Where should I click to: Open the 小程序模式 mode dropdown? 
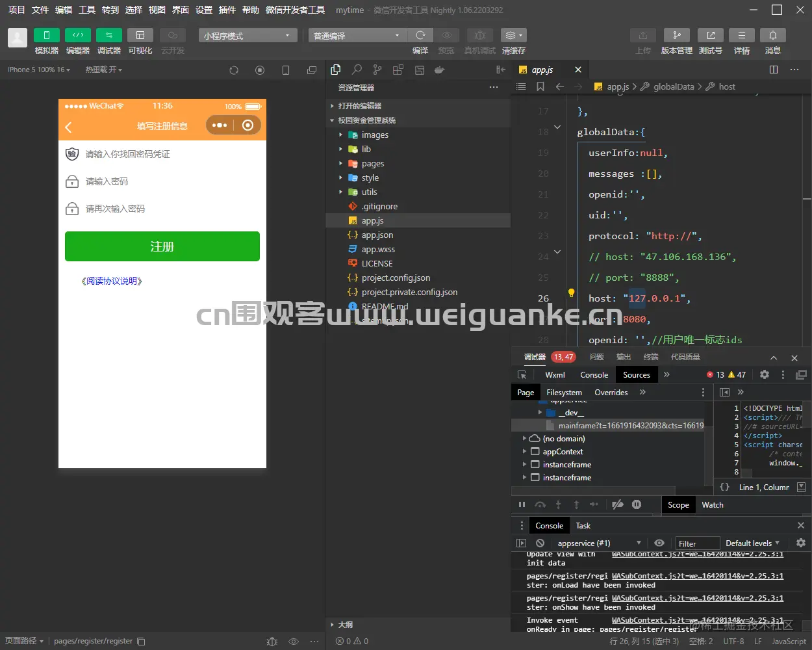coord(247,35)
